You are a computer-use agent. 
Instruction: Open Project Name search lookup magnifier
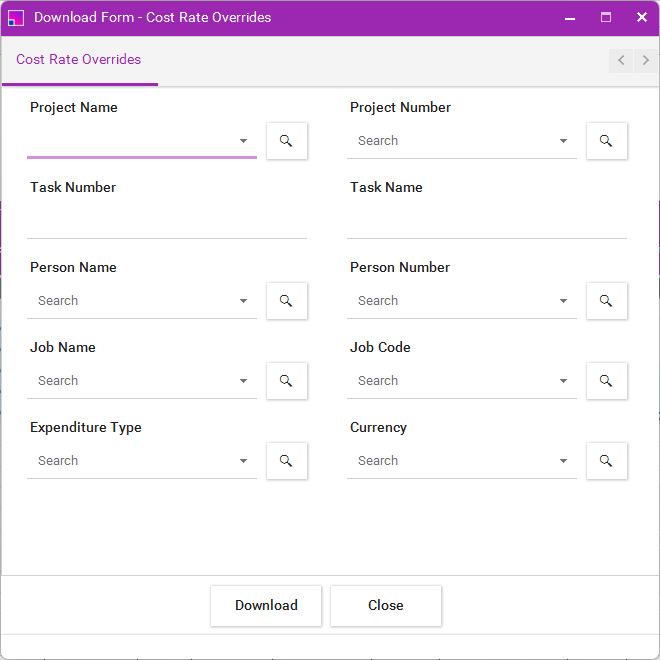pos(287,141)
